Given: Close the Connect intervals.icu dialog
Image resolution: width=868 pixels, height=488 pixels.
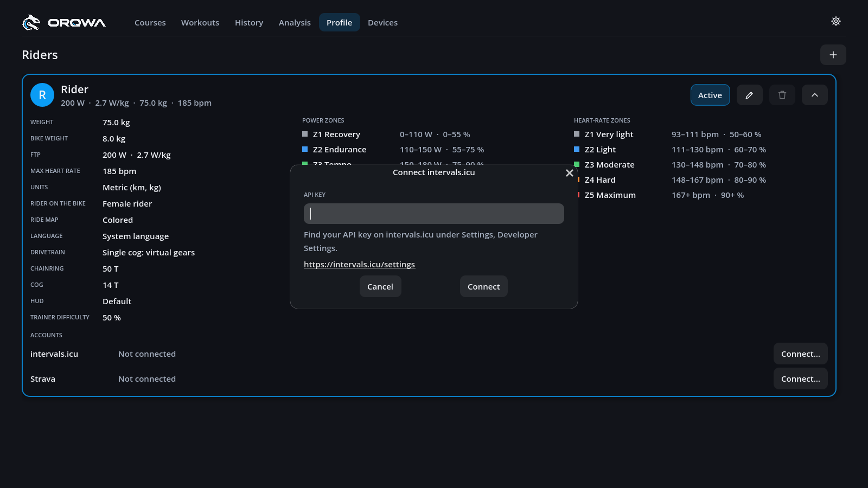Looking at the screenshot, I should pos(570,173).
